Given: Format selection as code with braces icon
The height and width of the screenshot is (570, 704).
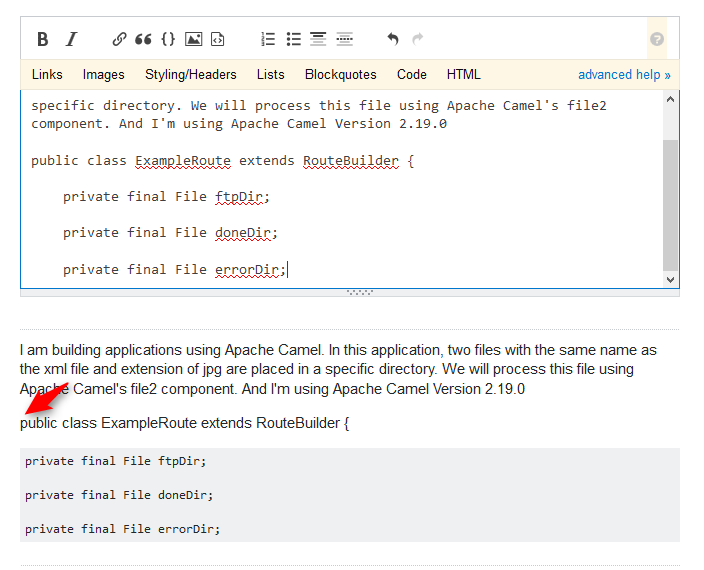Looking at the screenshot, I should pos(168,39).
